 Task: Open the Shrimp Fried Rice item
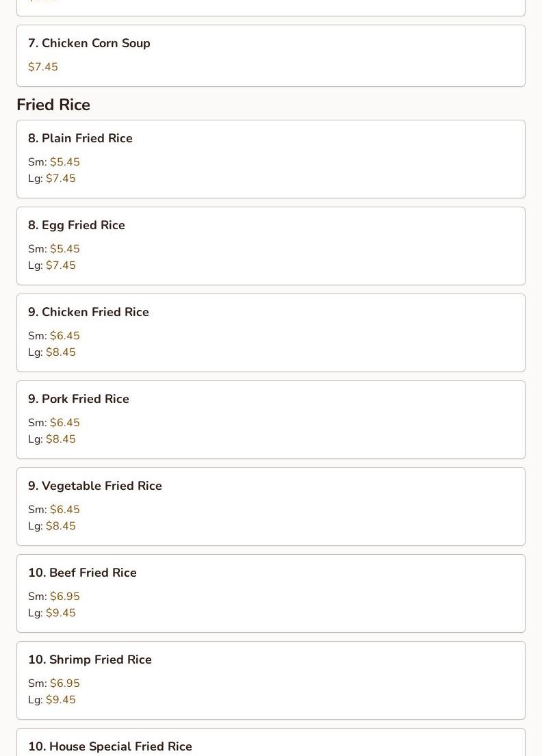90,660
